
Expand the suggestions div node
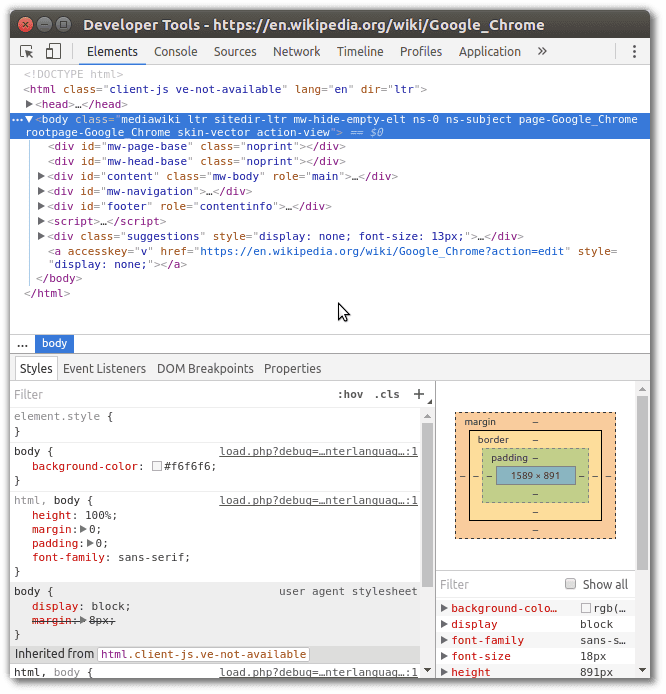(41, 236)
